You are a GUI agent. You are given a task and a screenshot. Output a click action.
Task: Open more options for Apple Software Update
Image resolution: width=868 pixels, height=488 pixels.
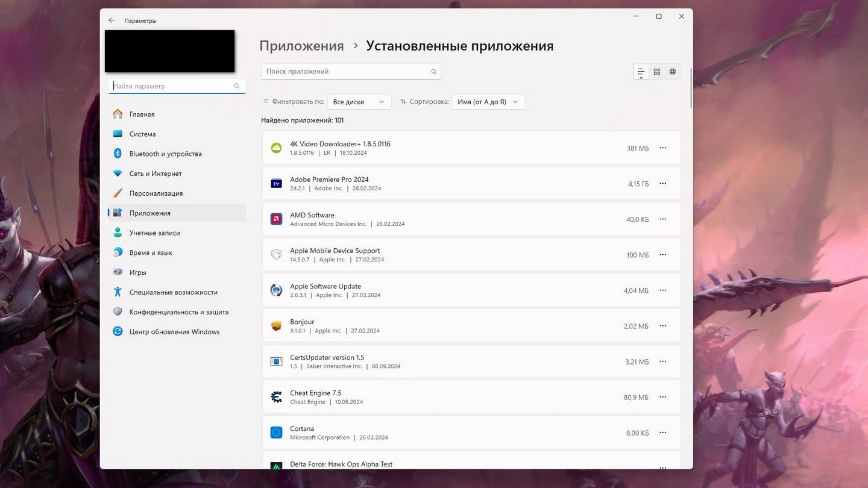(663, 290)
